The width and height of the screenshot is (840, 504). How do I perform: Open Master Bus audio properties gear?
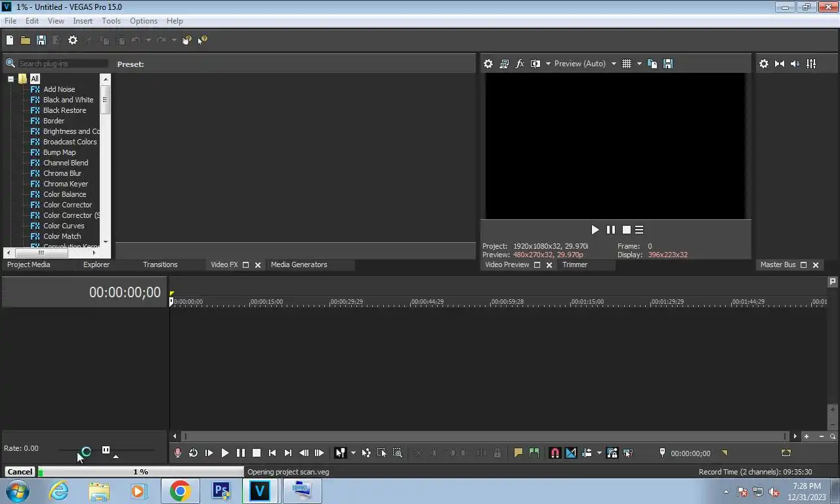(764, 64)
